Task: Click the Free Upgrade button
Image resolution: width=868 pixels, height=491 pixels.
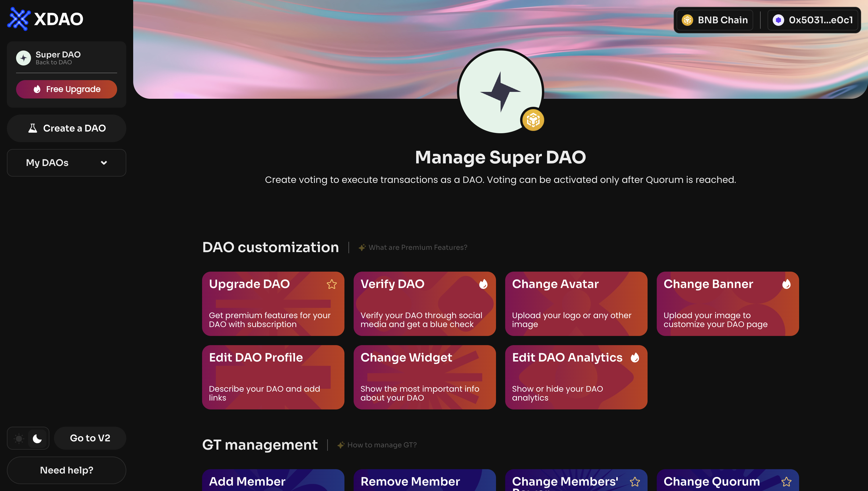Action: point(66,89)
